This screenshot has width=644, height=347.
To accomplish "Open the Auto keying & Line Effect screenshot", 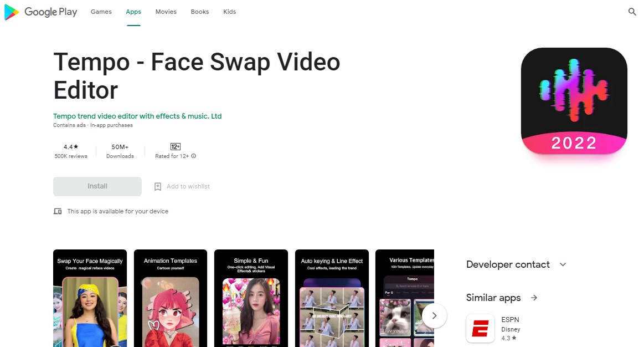I will (x=332, y=298).
